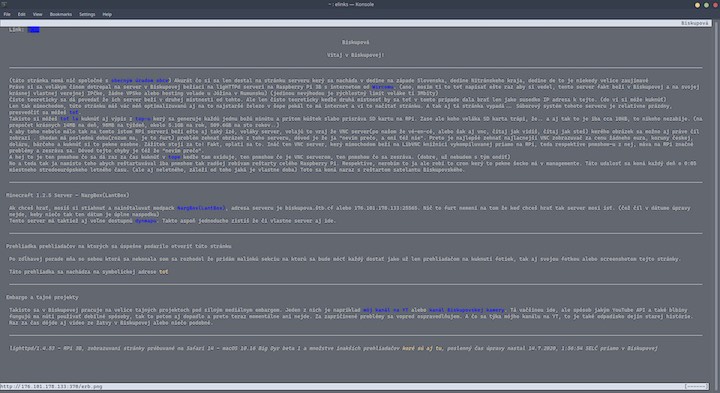Open the 'koré sú aj tu' footer link
The image size is (720, 393).
(422, 348)
